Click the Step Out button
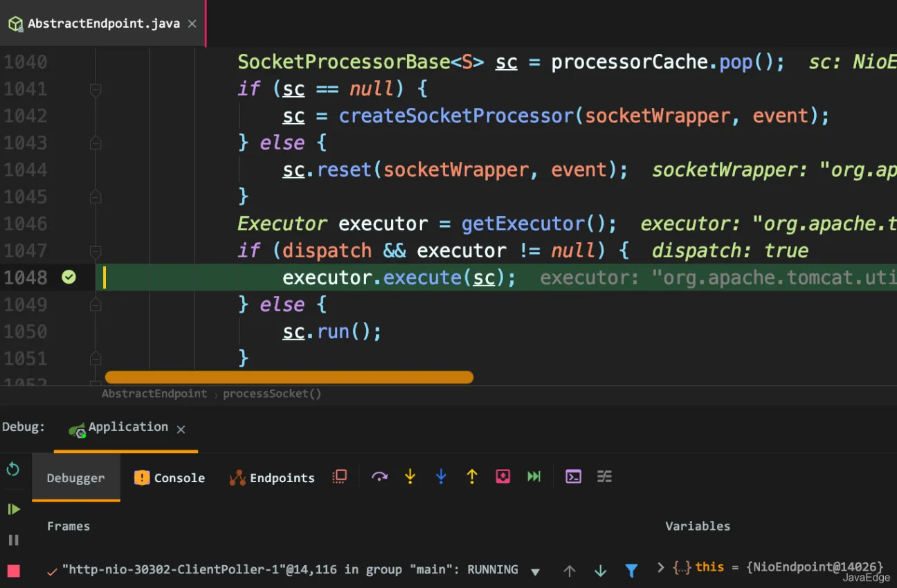The width and height of the screenshot is (897, 588). (472, 476)
